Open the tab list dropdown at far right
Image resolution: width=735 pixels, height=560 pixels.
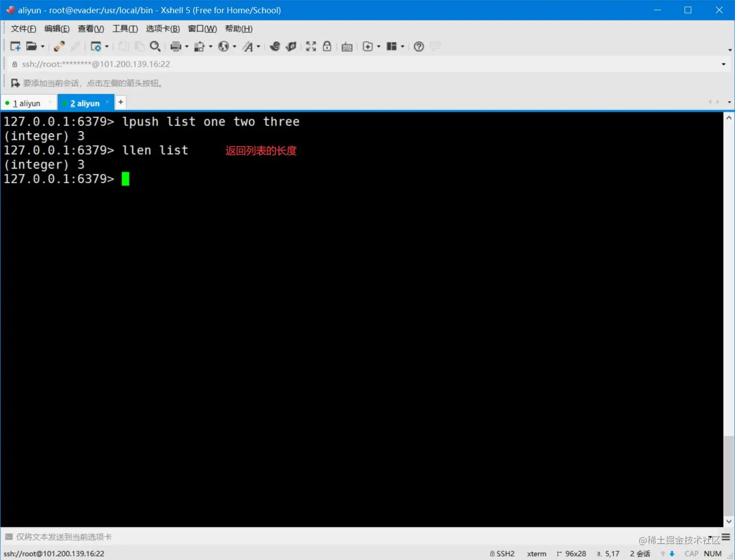[729, 102]
